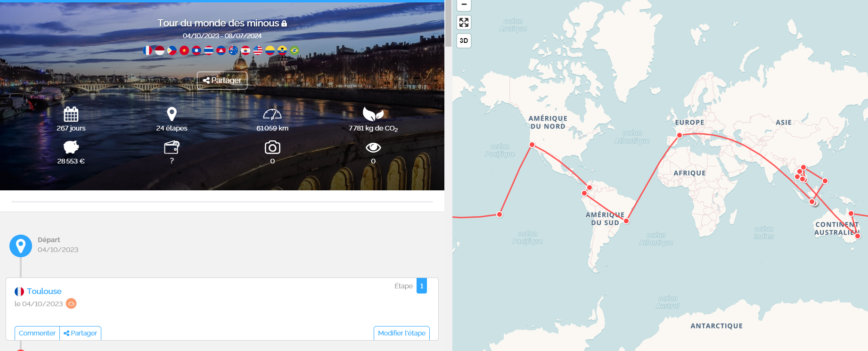Click the Partager button on the cover photo
868x351 pixels.
tap(222, 81)
